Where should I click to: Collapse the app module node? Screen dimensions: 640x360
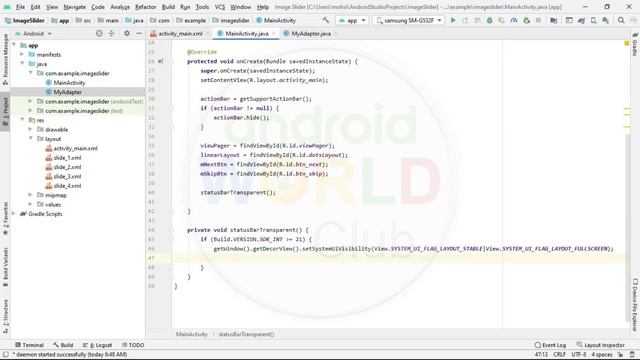point(15,45)
